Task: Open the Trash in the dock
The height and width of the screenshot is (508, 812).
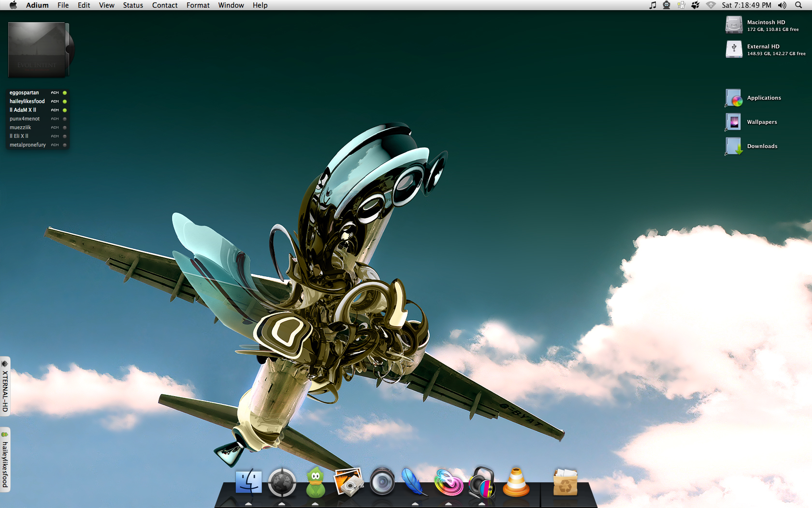Action: tap(565, 482)
